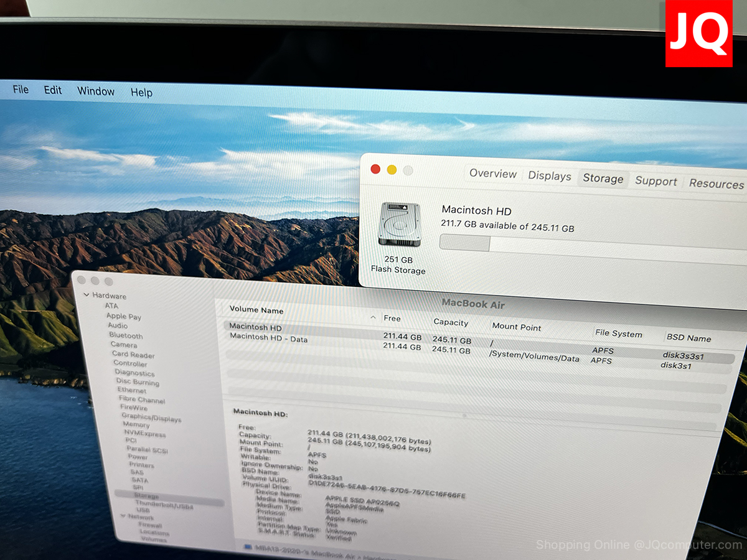Screen dimensions: 747x560
Task: Switch to the Resources tab
Action: coord(716,184)
